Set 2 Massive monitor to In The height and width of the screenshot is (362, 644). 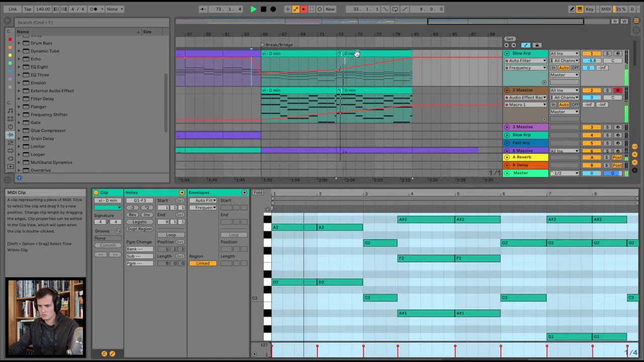pos(553,105)
